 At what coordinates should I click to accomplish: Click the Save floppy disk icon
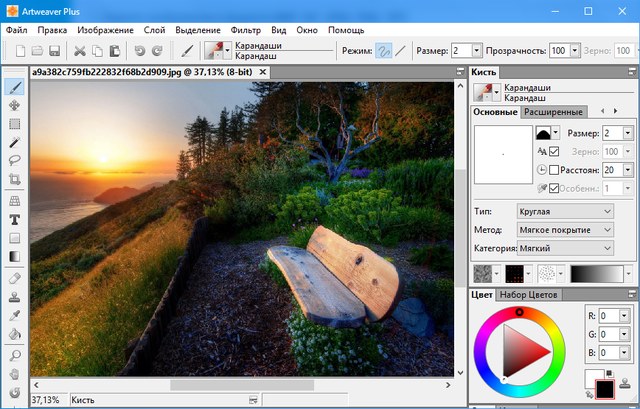pyautogui.click(x=54, y=50)
